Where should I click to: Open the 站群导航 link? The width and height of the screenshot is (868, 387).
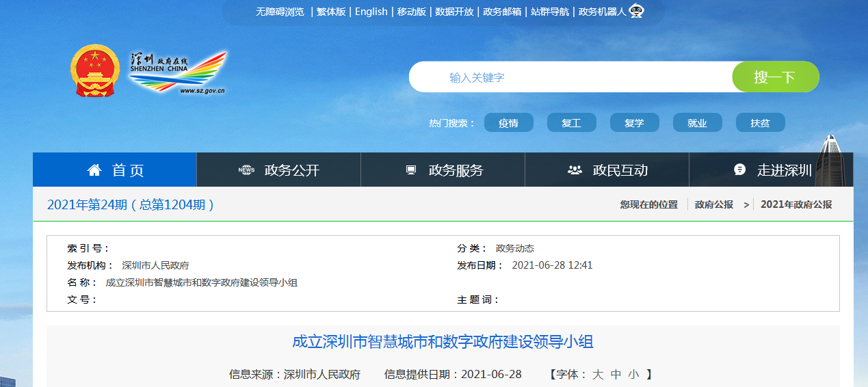pyautogui.click(x=551, y=12)
